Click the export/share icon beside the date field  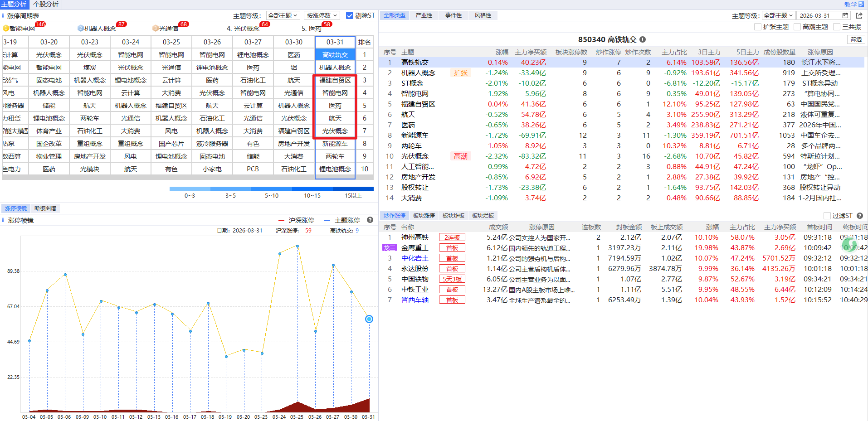click(859, 15)
